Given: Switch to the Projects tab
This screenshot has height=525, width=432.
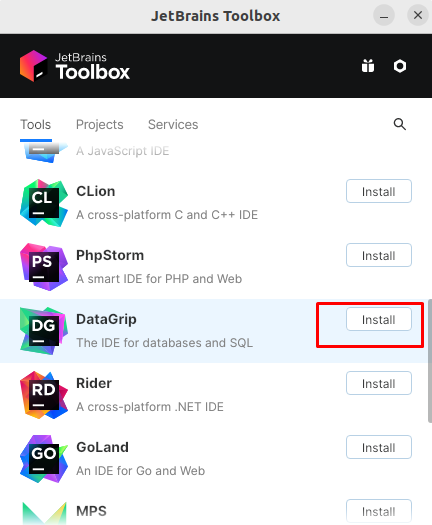Looking at the screenshot, I should pyautogui.click(x=99, y=125).
